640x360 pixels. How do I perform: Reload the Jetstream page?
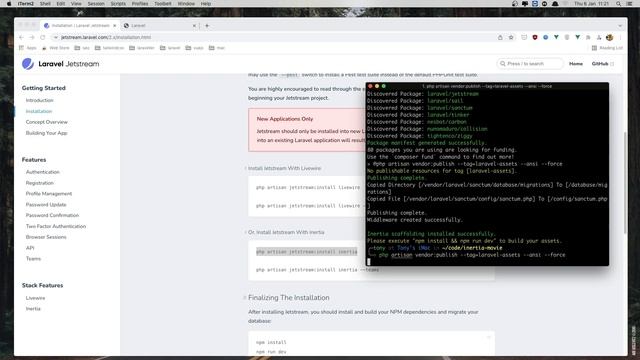42,37
